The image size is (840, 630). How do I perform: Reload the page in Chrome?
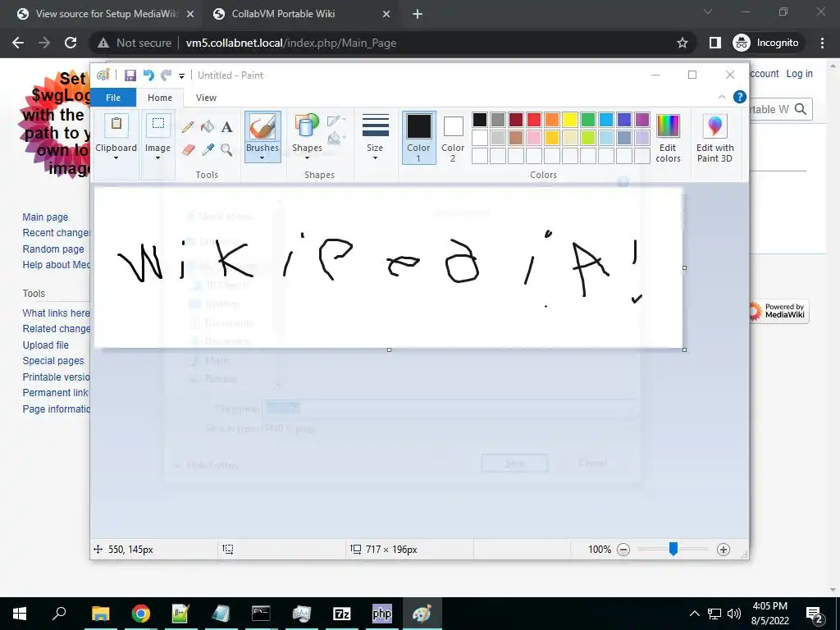pyautogui.click(x=71, y=43)
